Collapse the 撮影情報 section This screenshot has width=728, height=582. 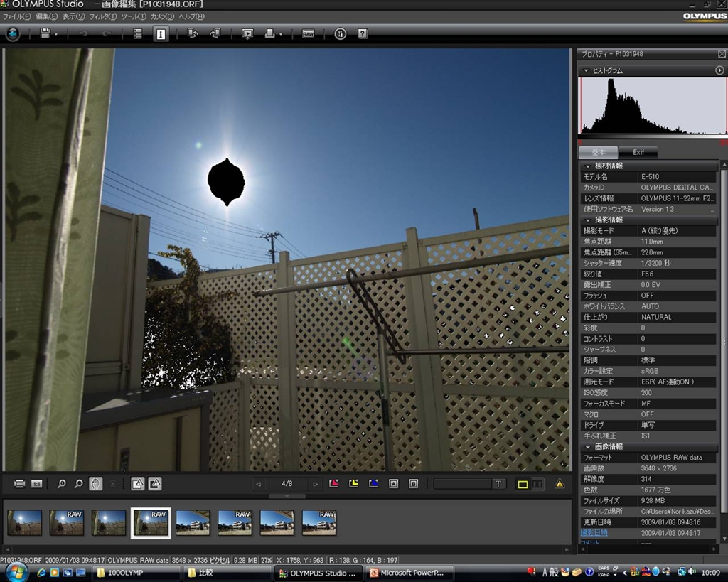point(588,220)
